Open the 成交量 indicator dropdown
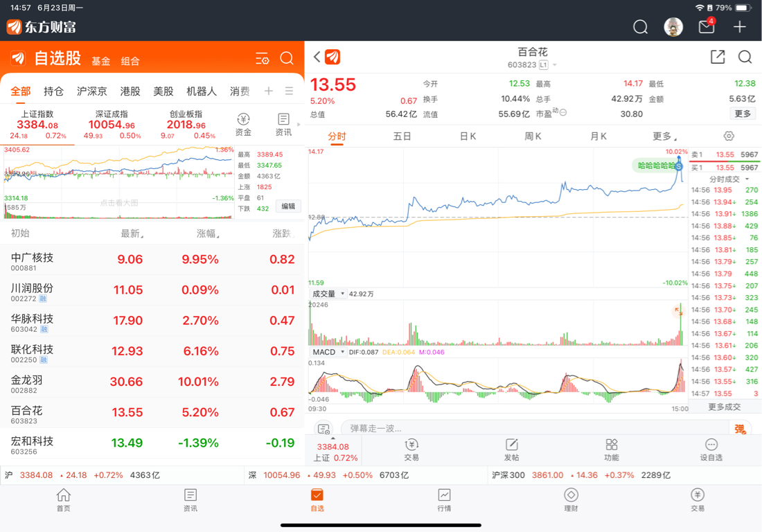 pyautogui.click(x=328, y=294)
